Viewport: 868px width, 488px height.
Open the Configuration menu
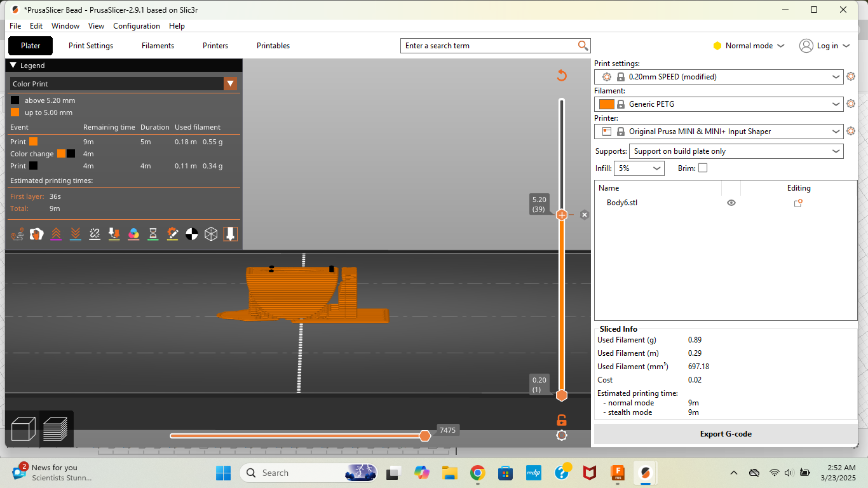click(137, 26)
